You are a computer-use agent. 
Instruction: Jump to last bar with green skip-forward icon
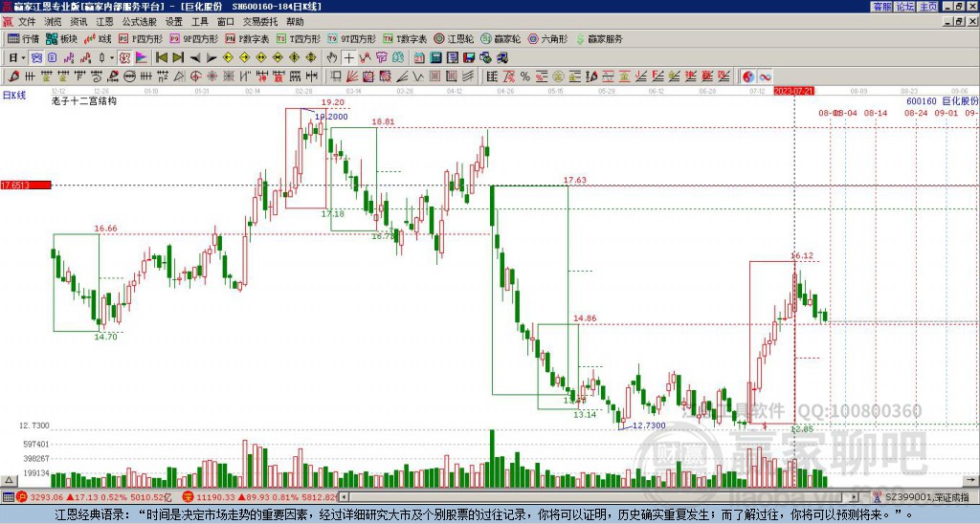178,57
